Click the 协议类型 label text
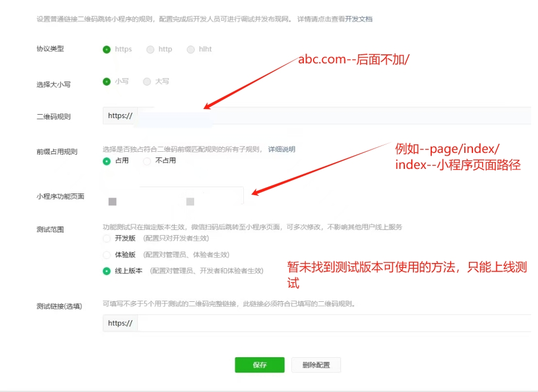538x392 pixels. 50,49
